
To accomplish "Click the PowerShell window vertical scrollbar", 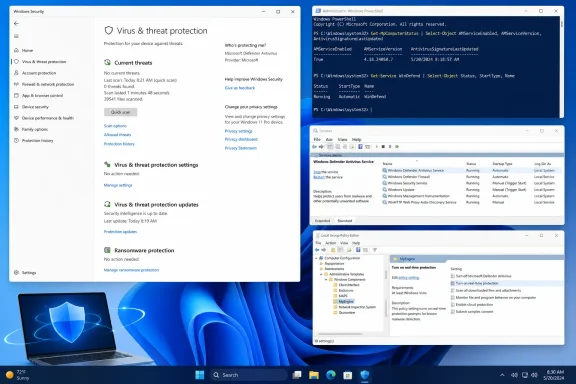I will 562,66.
